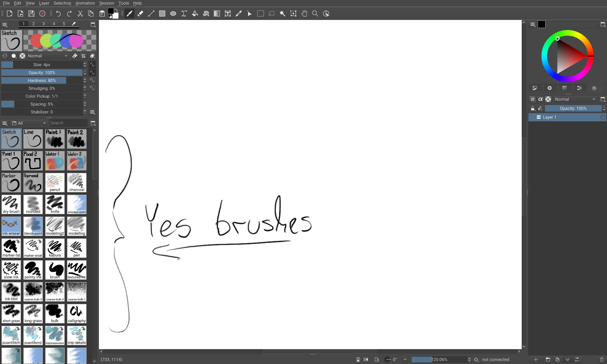Toggle alpha lock on the layer
607x364 pixels.
point(541,99)
